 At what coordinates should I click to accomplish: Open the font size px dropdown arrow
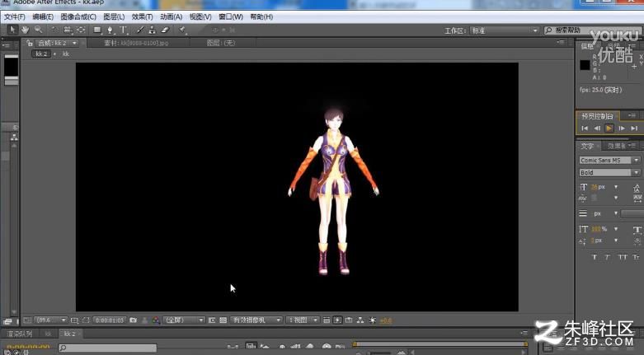click(616, 187)
